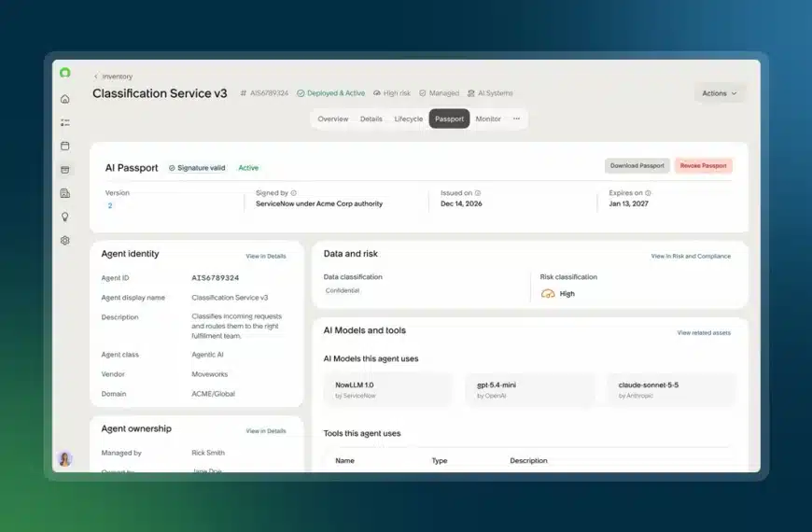This screenshot has height=532, width=812.
Task: Click ServiceNow under Acme Corp authority text
Action: point(319,203)
